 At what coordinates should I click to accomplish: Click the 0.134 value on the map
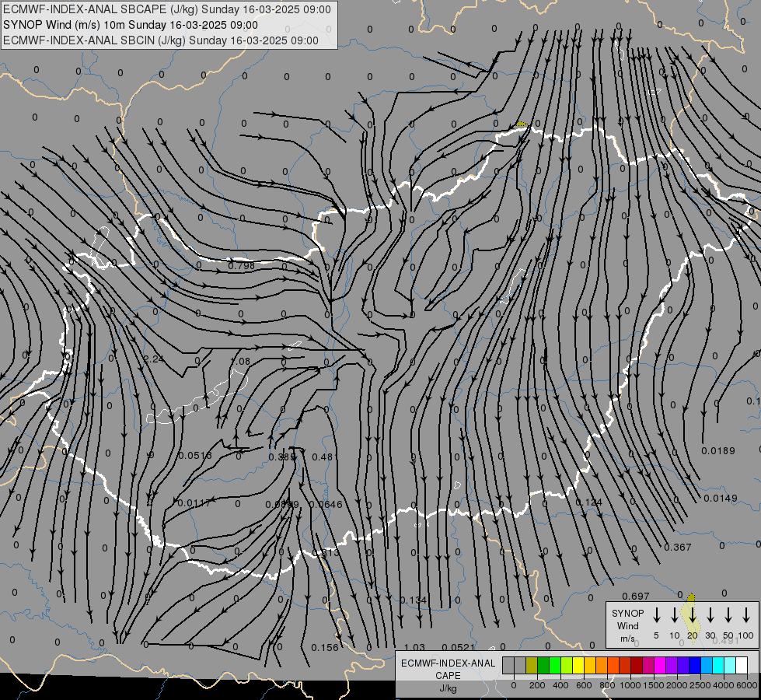tap(413, 600)
